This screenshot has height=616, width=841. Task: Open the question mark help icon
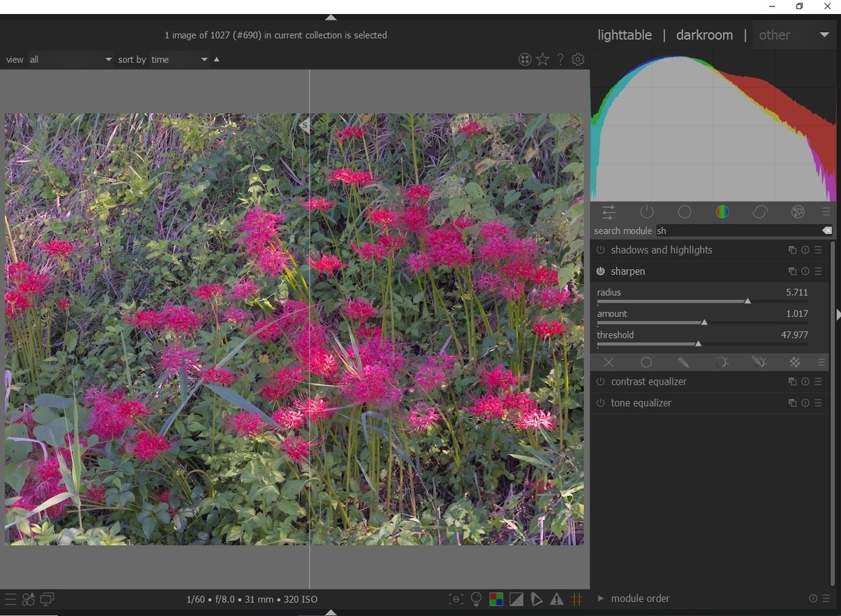(560, 60)
